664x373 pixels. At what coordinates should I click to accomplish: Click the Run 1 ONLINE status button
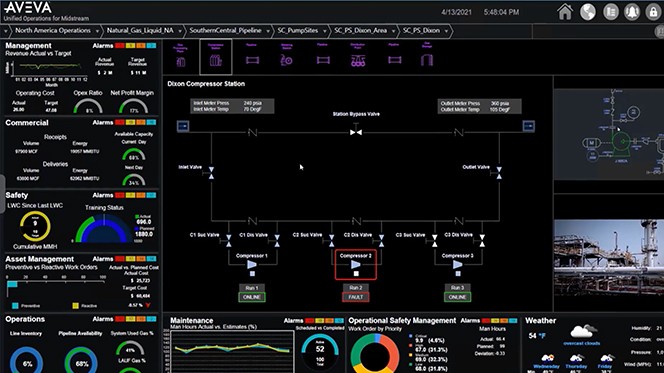point(252,297)
